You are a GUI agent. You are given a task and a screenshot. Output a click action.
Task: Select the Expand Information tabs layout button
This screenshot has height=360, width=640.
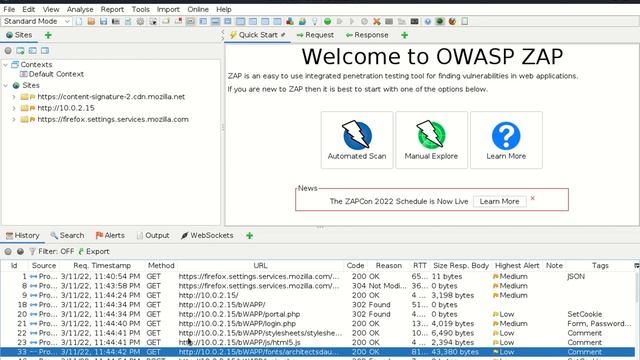point(215,21)
